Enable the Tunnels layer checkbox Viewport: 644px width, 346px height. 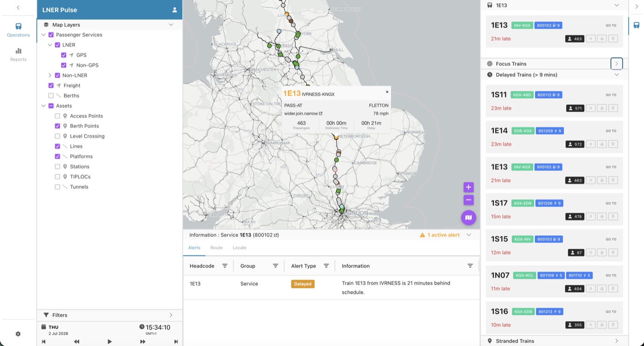(57, 187)
